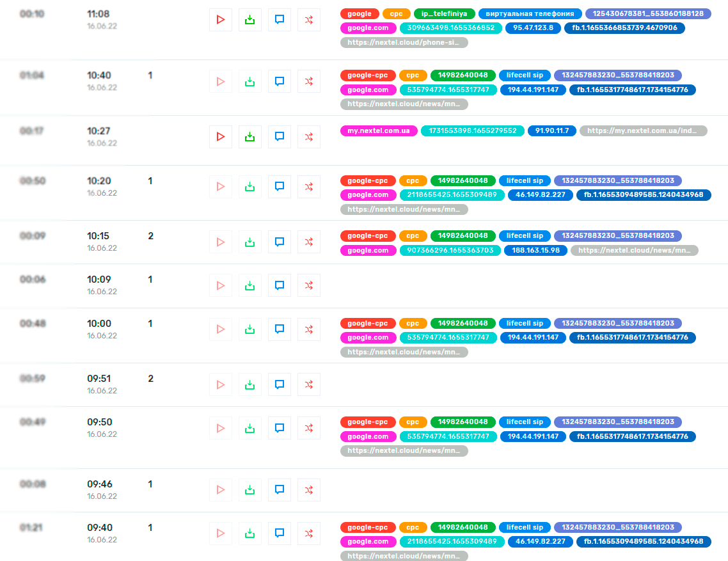Click shuffle icon on 10:20 call row
The height and width of the screenshot is (561, 728).
(x=309, y=187)
